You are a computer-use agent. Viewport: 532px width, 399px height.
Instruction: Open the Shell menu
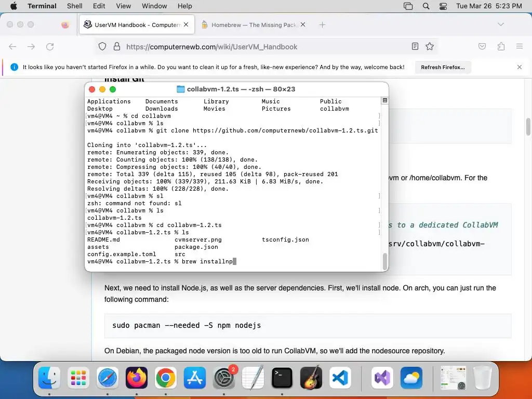75,6
